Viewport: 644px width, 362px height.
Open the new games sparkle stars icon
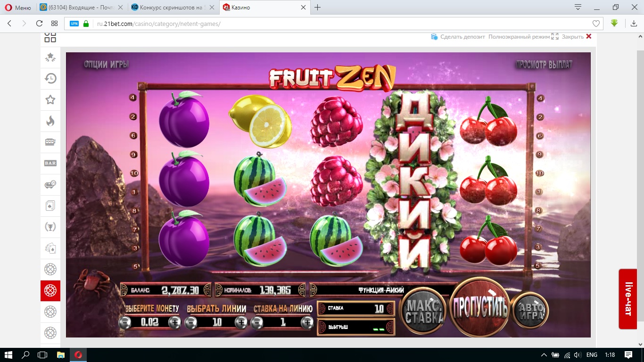(x=50, y=57)
